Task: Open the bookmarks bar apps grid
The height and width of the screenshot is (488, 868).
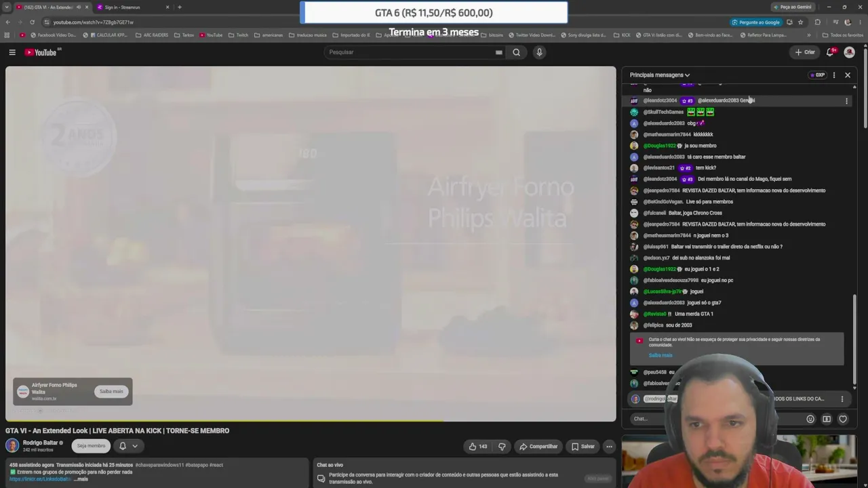Action: pos(8,35)
